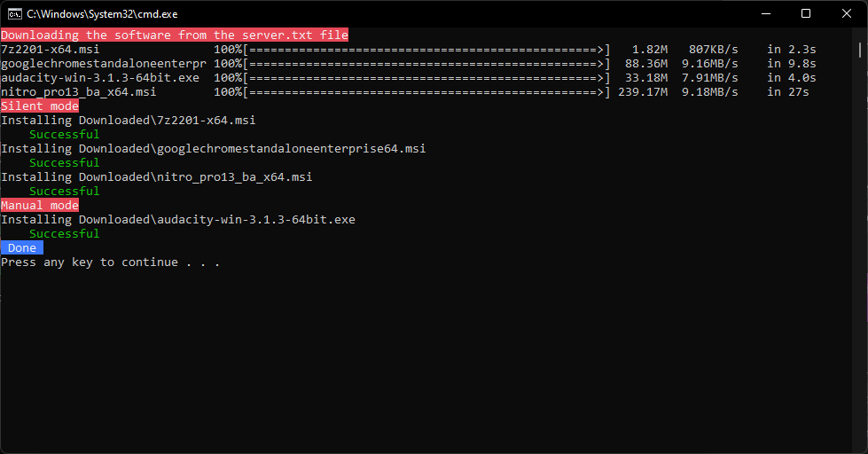Image resolution: width=868 pixels, height=454 pixels.
Task: Click the cmd.exe icon in title bar
Action: [14, 14]
